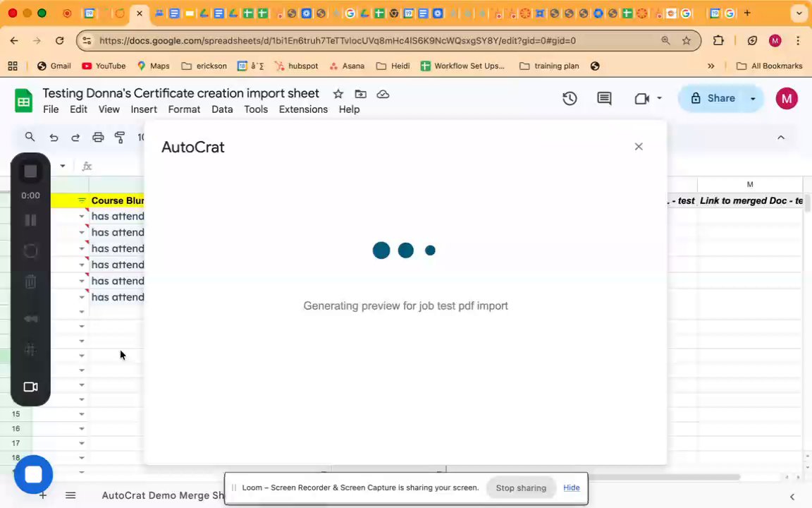The height and width of the screenshot is (508, 812).
Task: Select Link to merged Doc header cell
Action: tap(750, 200)
